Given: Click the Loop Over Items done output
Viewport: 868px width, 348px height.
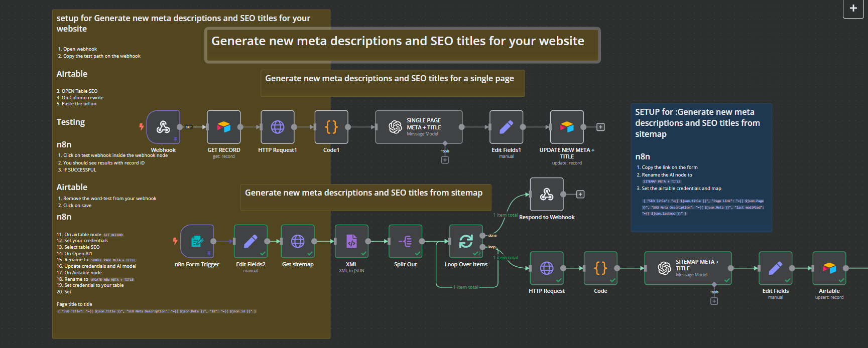Looking at the screenshot, I should pos(483,235).
